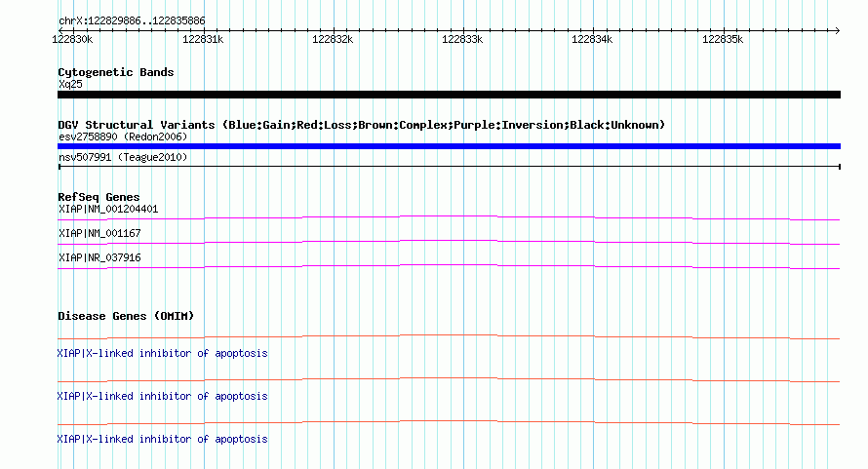Viewport: 868px width, 469px height.
Task: Select the blue esv2758890 gain variant bar
Action: [x=449, y=146]
